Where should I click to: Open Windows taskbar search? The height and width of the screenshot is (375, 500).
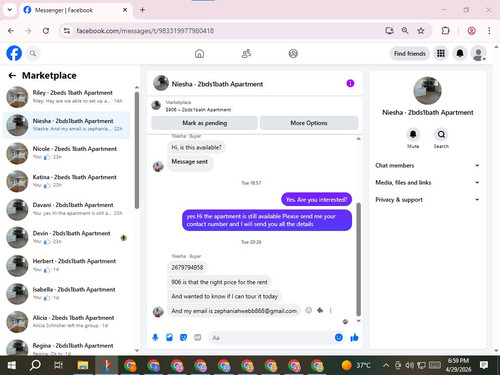point(35,365)
